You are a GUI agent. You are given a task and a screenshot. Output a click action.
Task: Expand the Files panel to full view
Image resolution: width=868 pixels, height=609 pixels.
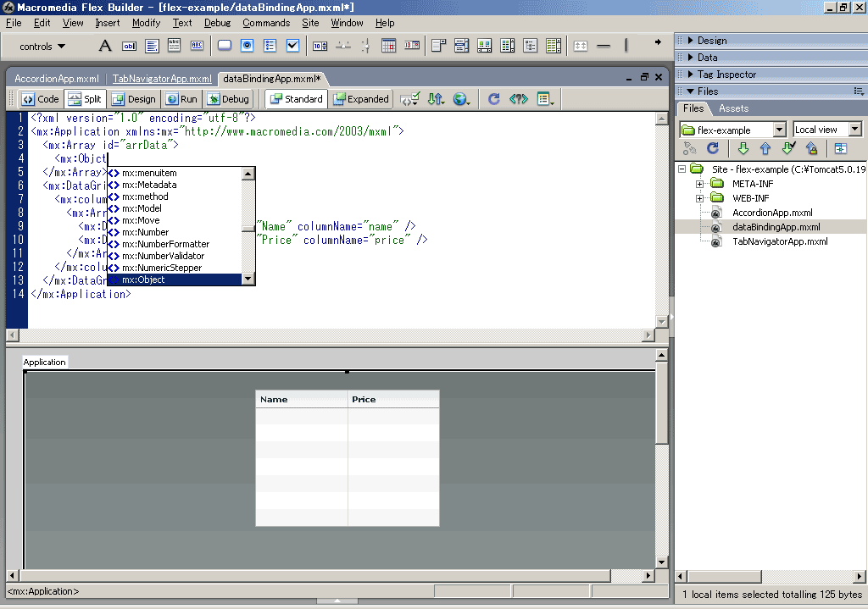840,148
